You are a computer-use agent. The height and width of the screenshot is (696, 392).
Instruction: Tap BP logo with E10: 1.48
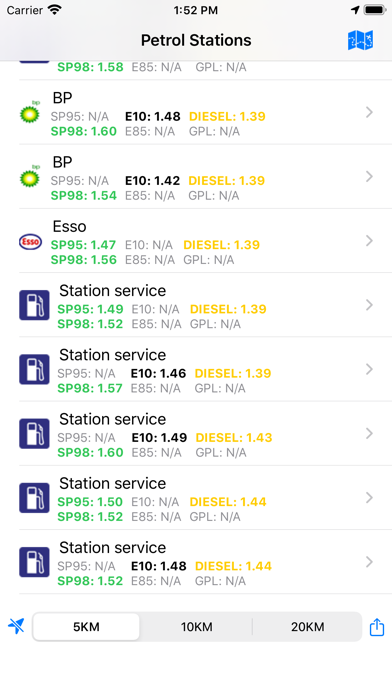(30, 112)
